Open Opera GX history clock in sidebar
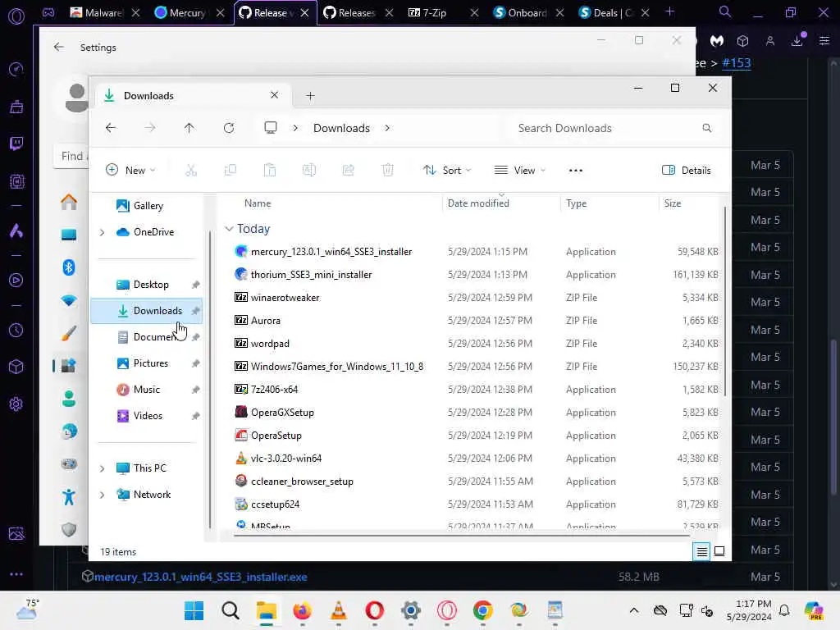This screenshot has height=630, width=840. [16, 330]
